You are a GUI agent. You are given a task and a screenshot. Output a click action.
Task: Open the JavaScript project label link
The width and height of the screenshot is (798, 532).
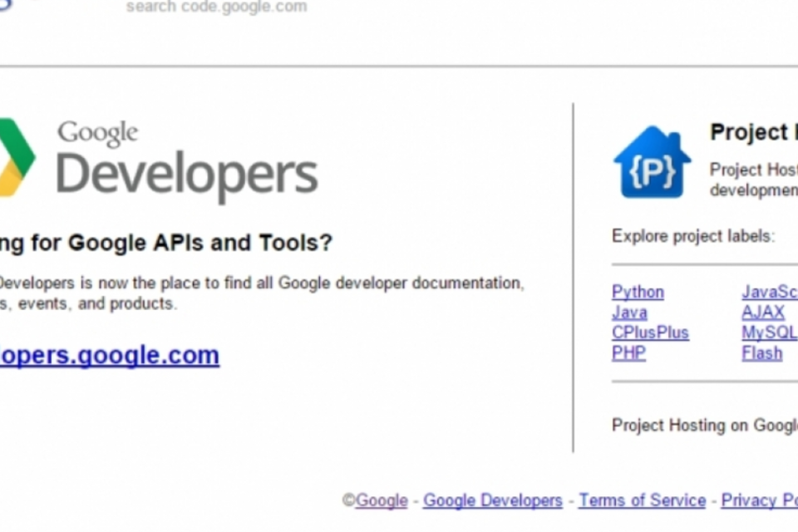(x=770, y=292)
